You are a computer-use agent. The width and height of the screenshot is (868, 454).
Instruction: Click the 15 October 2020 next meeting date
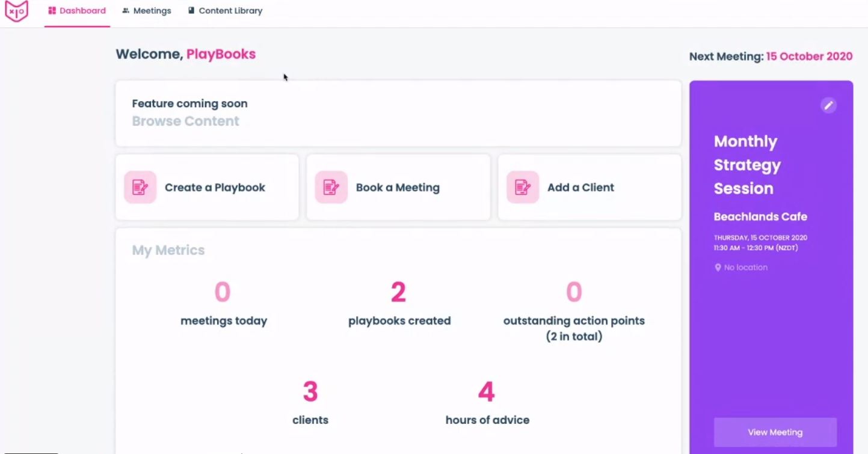pos(809,57)
